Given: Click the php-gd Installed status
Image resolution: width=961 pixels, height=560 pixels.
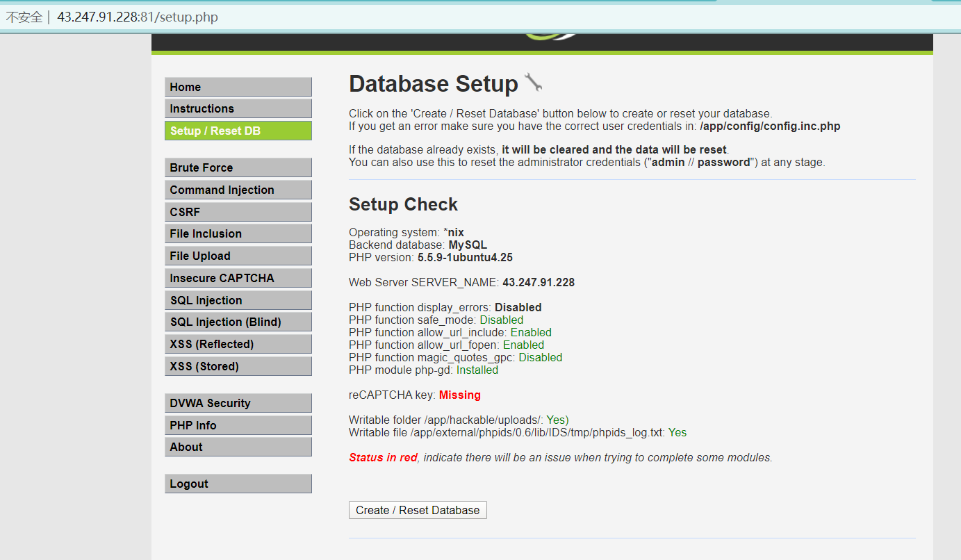Looking at the screenshot, I should 477,370.
